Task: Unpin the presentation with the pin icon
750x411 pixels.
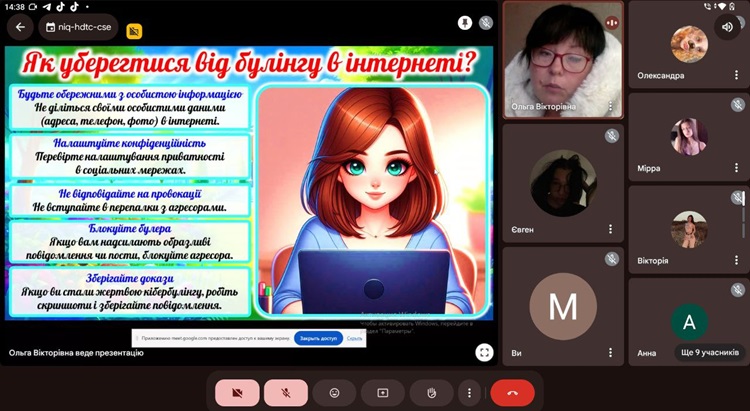Action: click(464, 22)
